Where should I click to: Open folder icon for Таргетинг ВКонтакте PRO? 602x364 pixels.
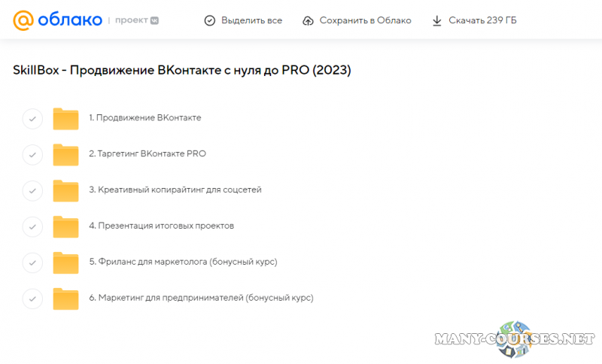(66, 154)
